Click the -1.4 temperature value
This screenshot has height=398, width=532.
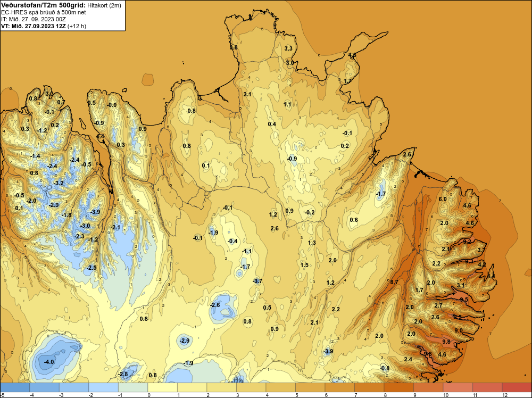tap(35, 156)
